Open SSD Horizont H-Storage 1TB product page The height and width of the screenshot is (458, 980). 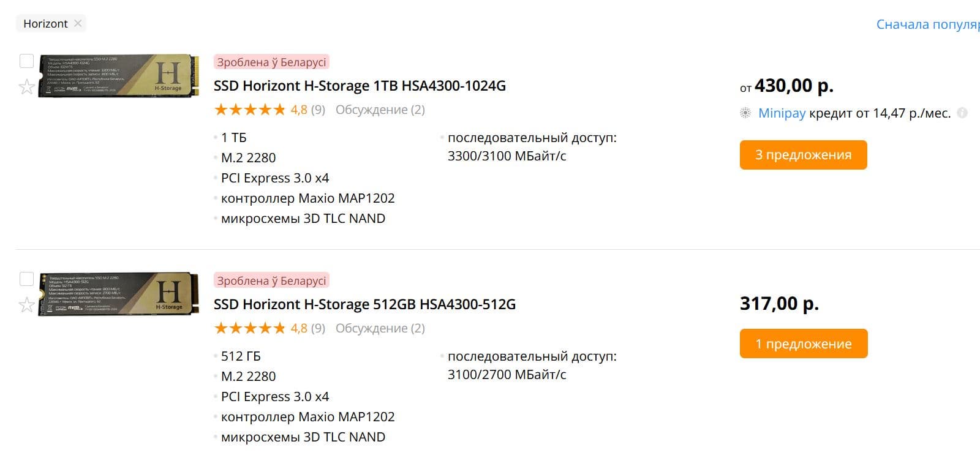[x=360, y=86]
